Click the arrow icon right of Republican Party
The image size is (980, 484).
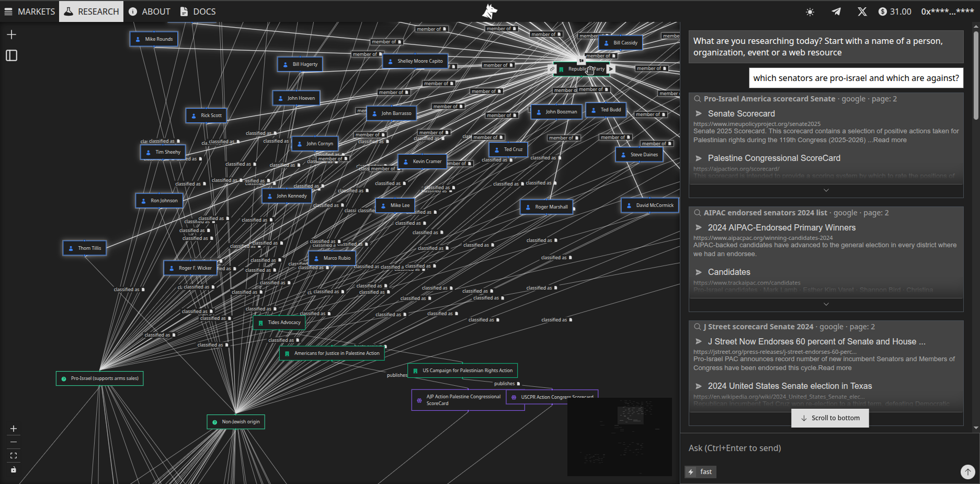click(x=611, y=69)
